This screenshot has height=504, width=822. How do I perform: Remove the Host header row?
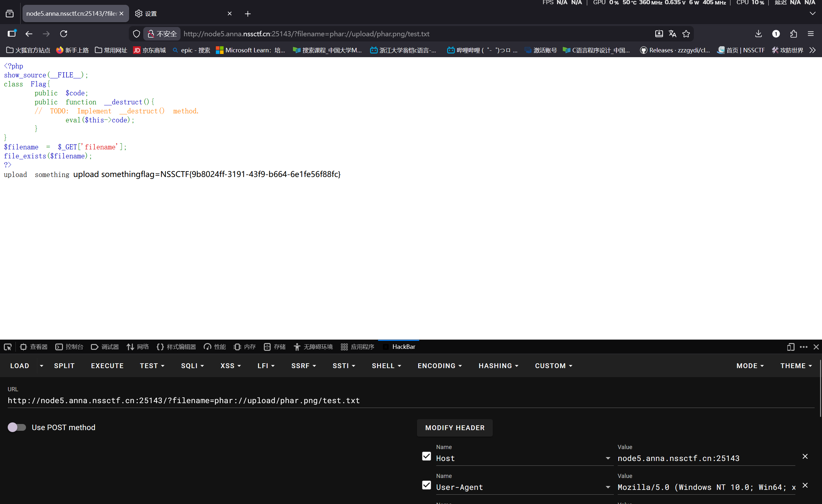pyautogui.click(x=805, y=456)
